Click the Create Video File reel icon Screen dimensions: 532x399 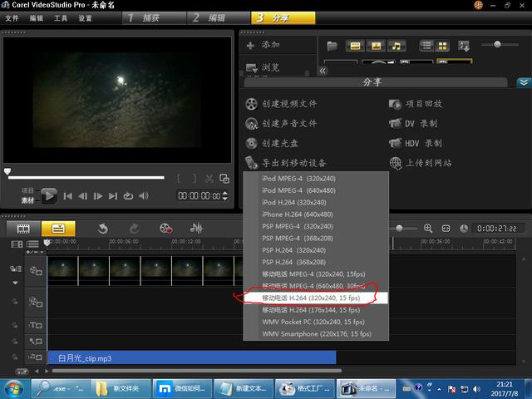pos(252,104)
